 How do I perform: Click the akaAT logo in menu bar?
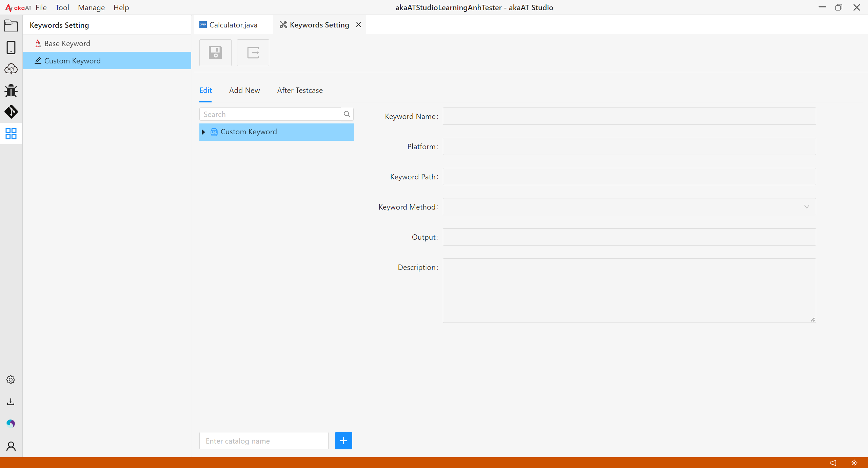coord(18,7)
